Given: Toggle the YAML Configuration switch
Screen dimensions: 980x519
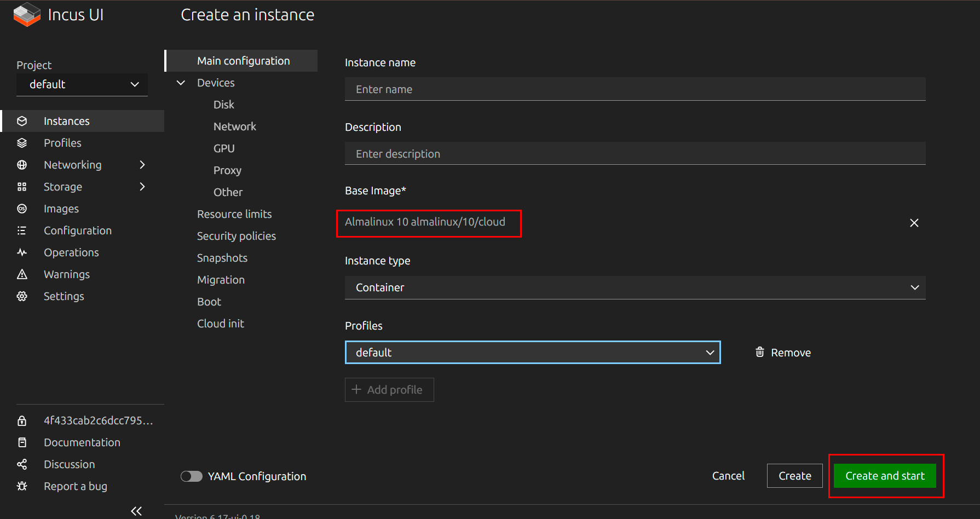Looking at the screenshot, I should point(191,476).
